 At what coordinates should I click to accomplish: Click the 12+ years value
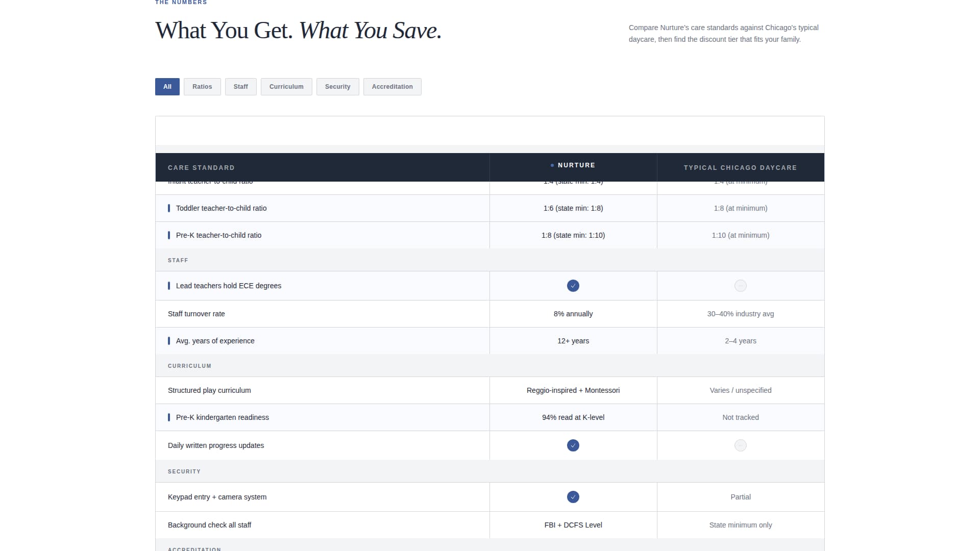coord(573,341)
